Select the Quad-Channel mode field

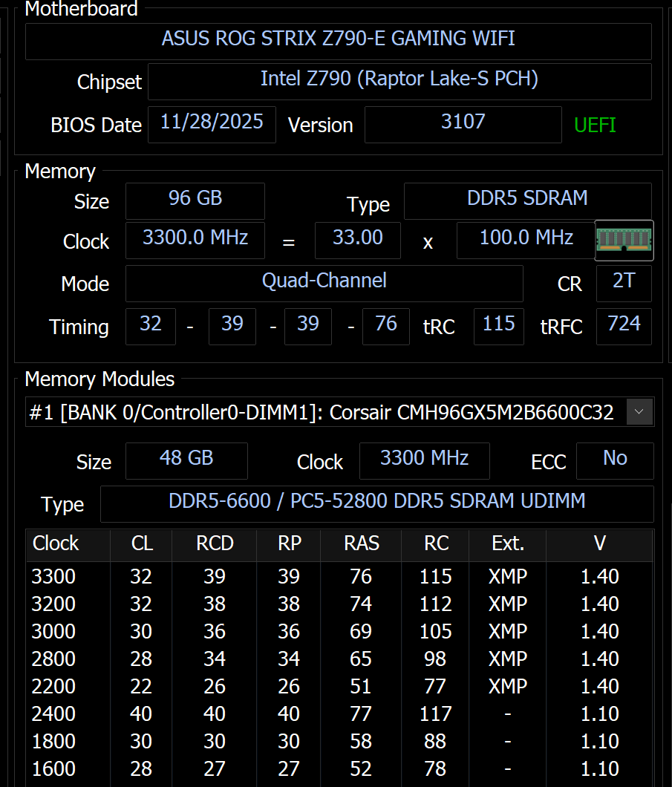pyautogui.click(x=324, y=282)
